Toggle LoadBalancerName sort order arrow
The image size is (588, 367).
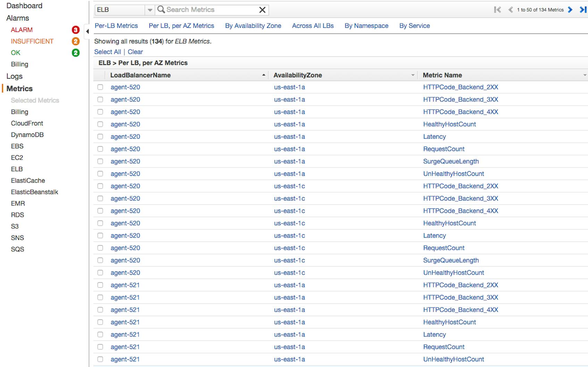(264, 75)
